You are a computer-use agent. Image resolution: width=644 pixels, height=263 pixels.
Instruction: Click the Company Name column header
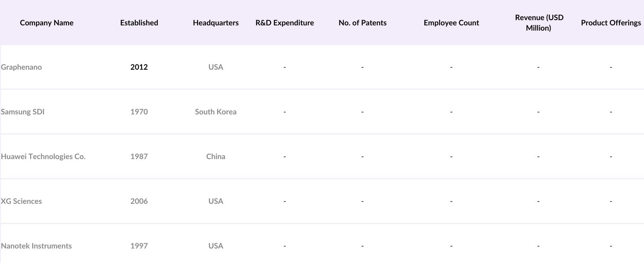click(x=47, y=23)
